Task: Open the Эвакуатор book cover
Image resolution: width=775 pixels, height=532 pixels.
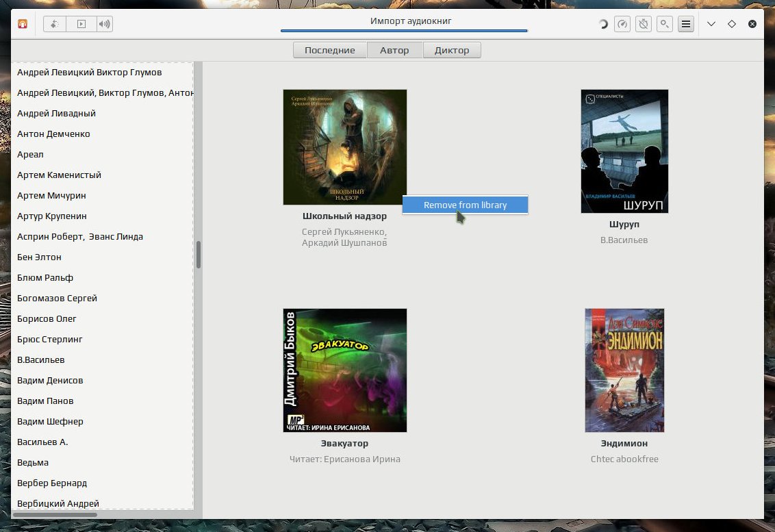Action: pos(345,370)
